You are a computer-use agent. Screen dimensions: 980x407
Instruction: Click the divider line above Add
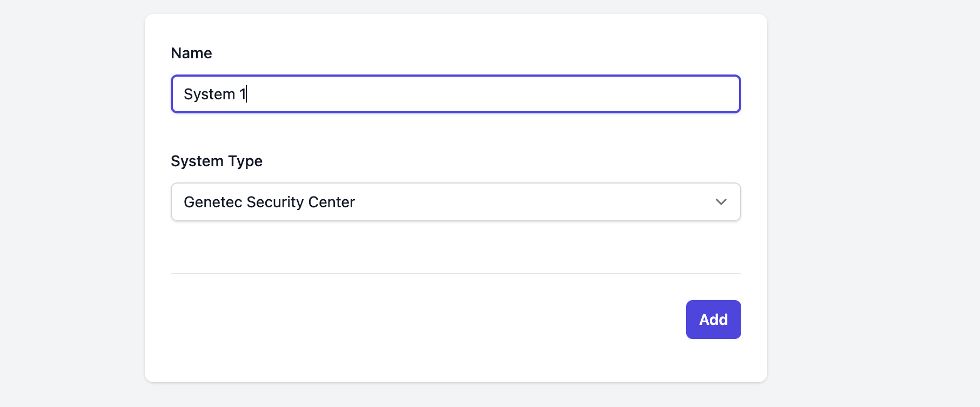pos(455,273)
